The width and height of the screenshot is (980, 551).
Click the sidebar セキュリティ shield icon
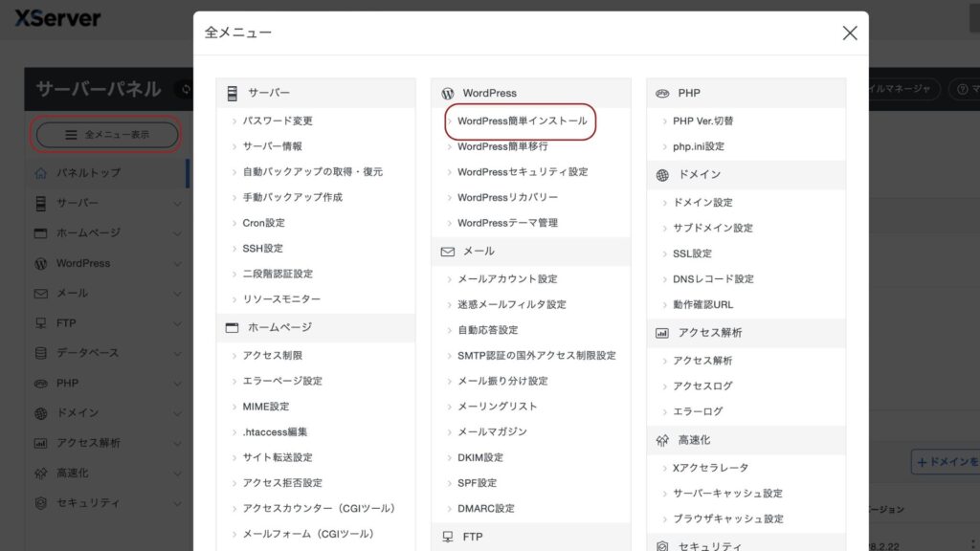(x=40, y=503)
